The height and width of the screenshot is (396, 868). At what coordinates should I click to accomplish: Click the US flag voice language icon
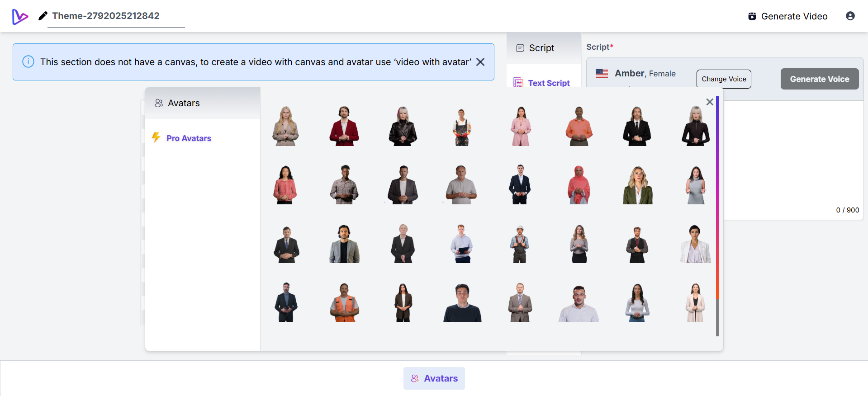coord(602,73)
